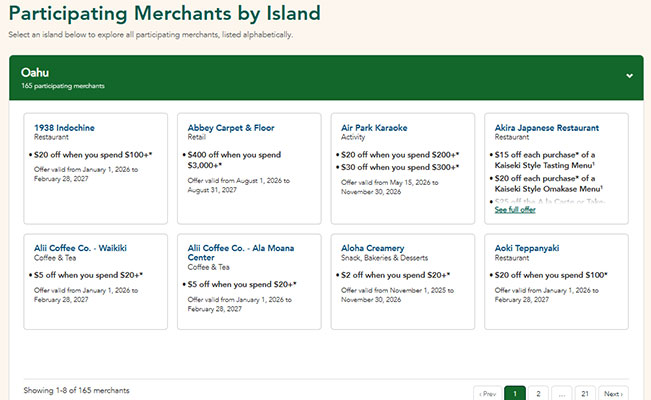Click Aloha Creamery offer validity dates

(x=397, y=295)
